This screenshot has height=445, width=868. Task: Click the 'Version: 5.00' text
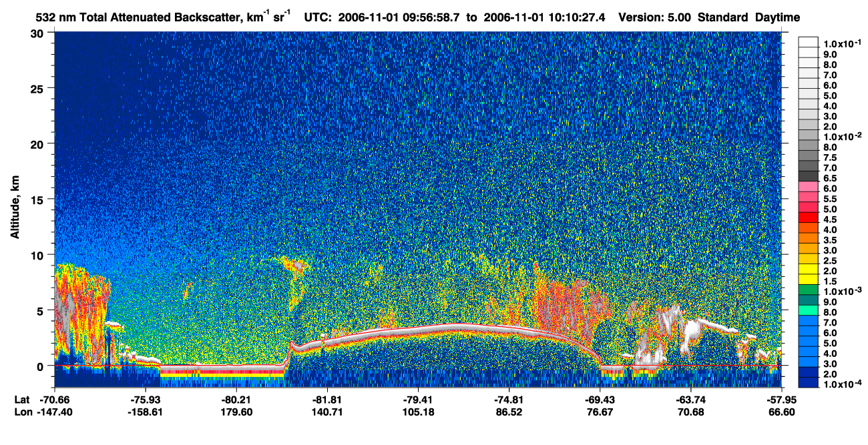656,17
